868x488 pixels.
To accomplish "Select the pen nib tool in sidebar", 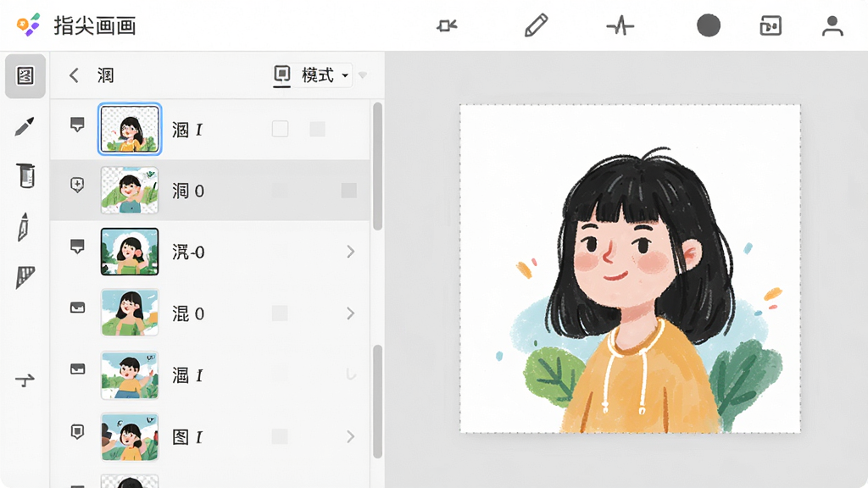I will point(23,227).
